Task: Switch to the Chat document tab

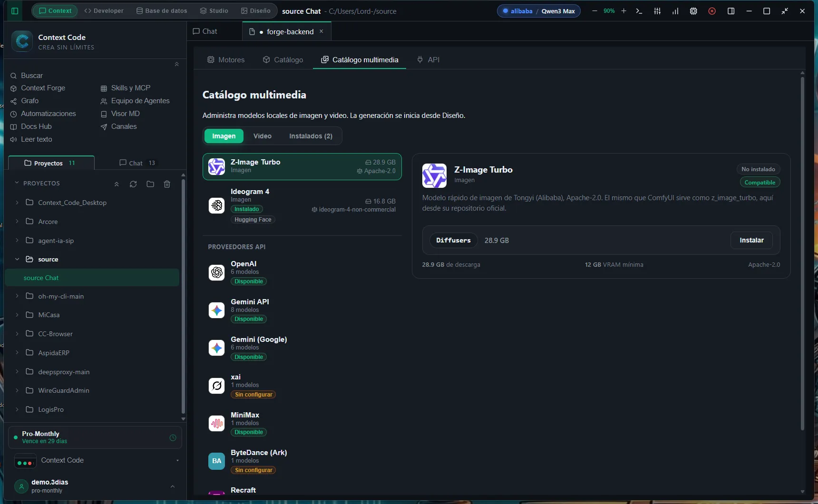Action: [x=205, y=31]
